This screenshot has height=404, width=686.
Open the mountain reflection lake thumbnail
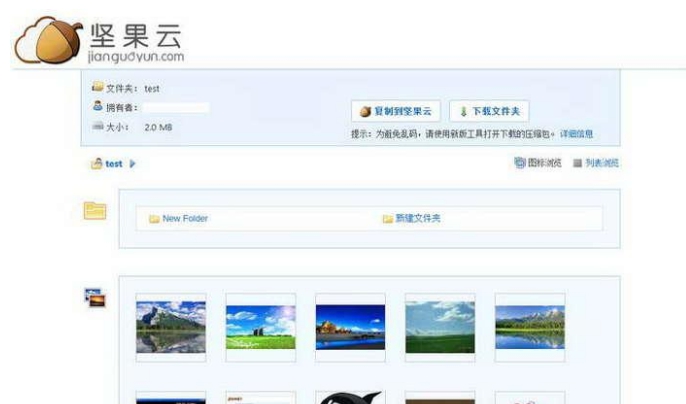click(x=171, y=327)
